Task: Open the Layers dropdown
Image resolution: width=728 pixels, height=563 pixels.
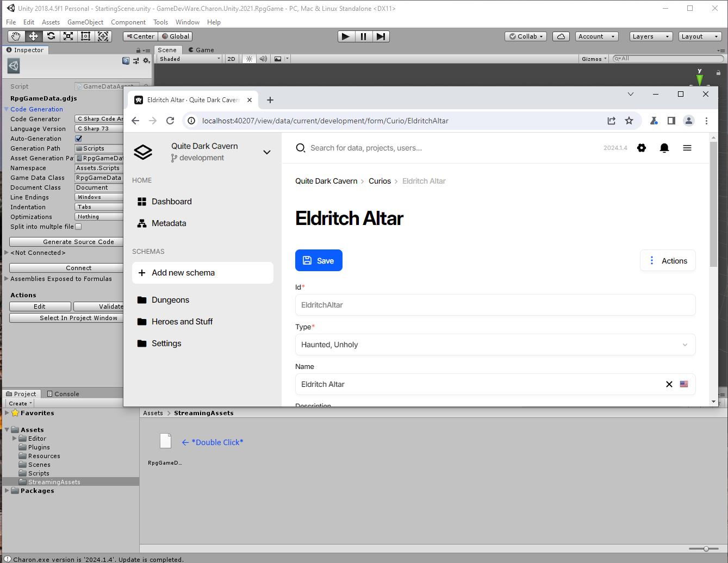Action: click(x=651, y=36)
